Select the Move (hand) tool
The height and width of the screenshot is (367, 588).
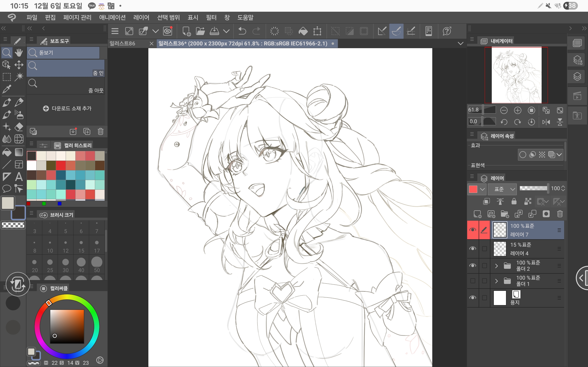(19, 53)
